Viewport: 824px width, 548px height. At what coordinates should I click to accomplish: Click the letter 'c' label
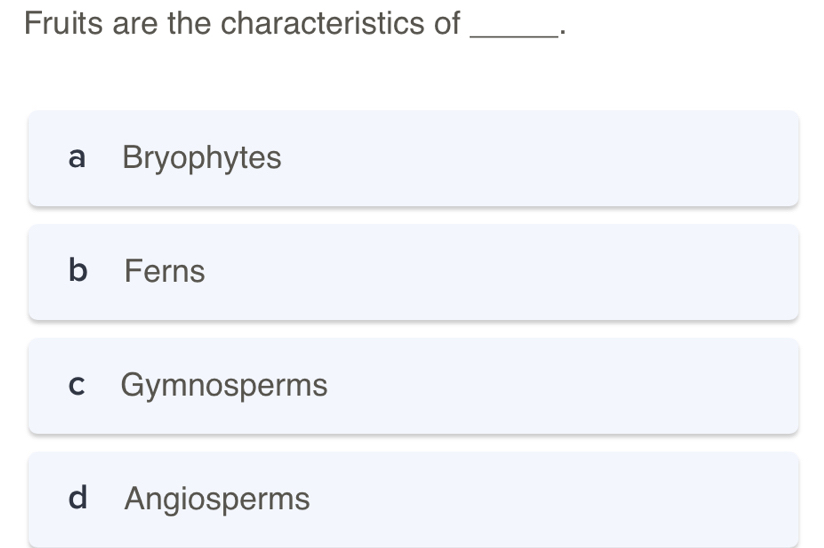[77, 385]
